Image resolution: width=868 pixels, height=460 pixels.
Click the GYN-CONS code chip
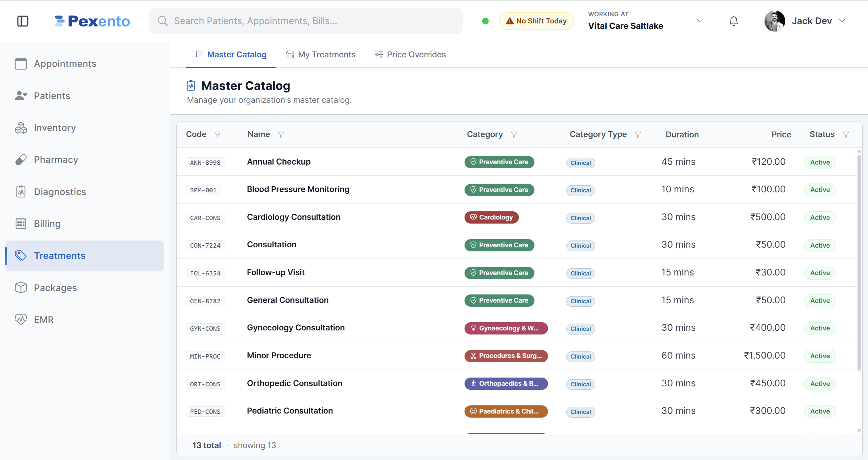pos(205,328)
